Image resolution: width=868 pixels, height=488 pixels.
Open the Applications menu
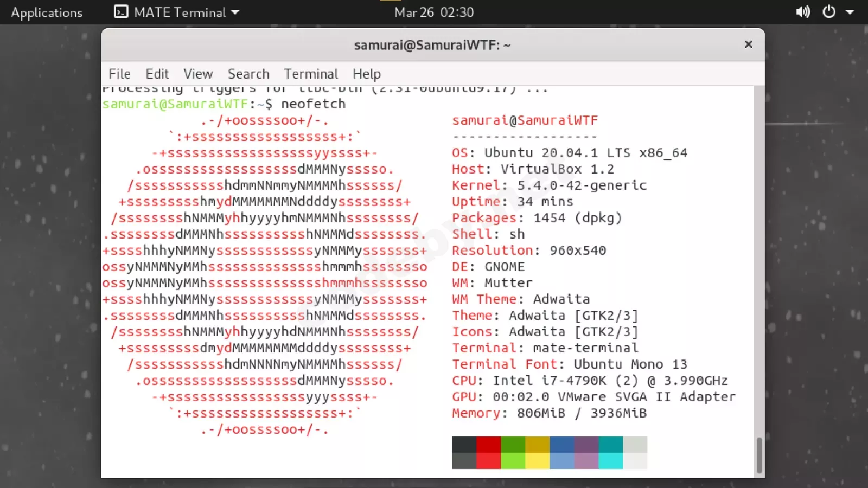coord(47,12)
